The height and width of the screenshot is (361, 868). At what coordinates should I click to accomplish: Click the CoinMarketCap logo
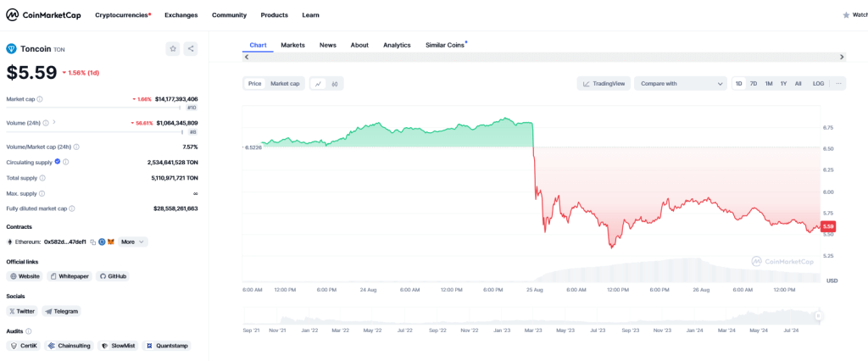click(44, 15)
